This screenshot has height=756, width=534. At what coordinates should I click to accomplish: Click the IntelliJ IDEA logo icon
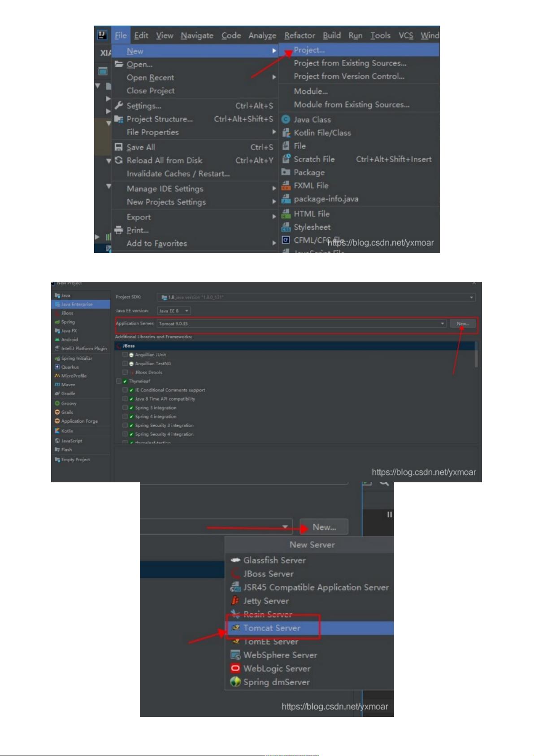(x=103, y=35)
